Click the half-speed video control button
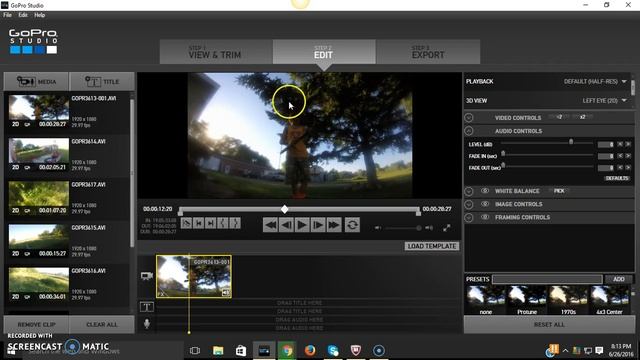Screen dimensions: 640x360 (x=559, y=117)
